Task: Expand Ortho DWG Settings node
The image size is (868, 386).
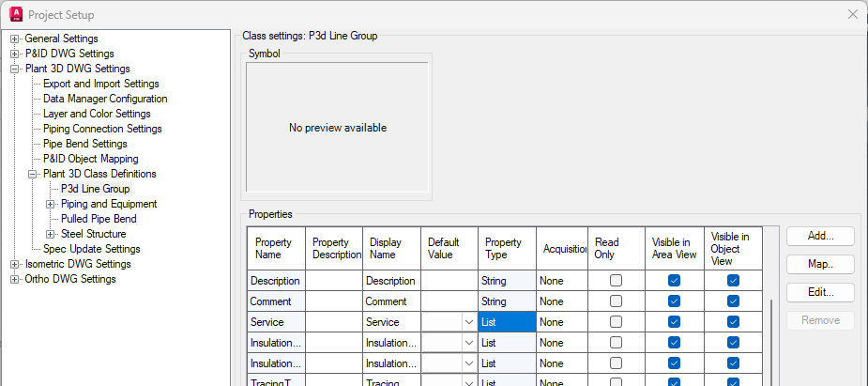Action: pyautogui.click(x=14, y=279)
